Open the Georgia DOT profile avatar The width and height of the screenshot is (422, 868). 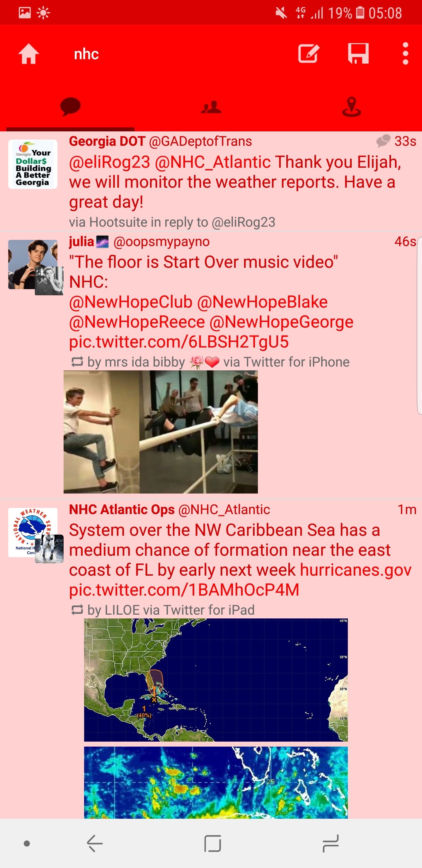[x=33, y=164]
